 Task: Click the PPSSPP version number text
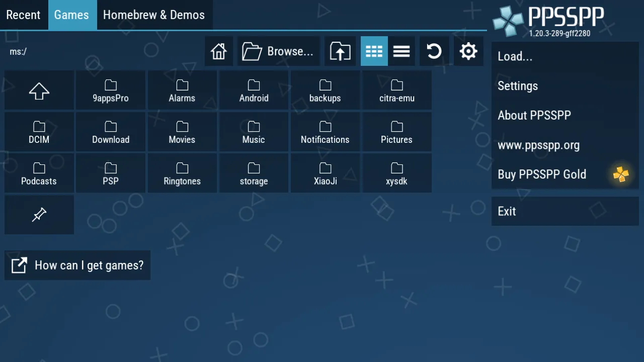[559, 33]
